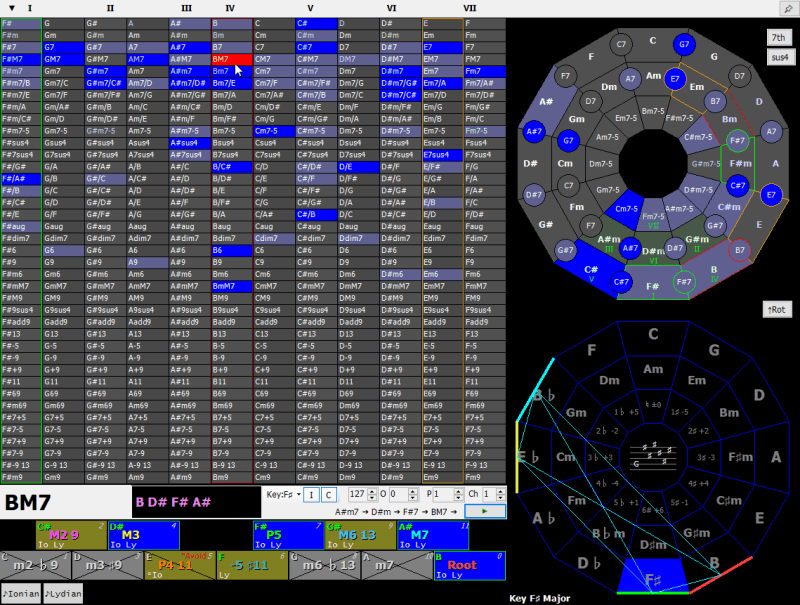This screenshot has width=800, height=605.
Task: Decrease the O value with its down arrow
Action: coord(413,498)
